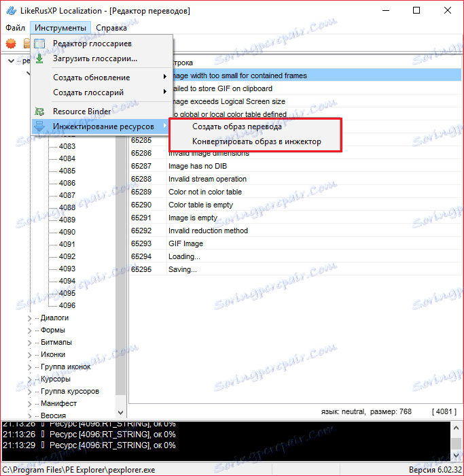464x476 pixels.
Task: Select tree item 4086
Action: click(x=67, y=183)
